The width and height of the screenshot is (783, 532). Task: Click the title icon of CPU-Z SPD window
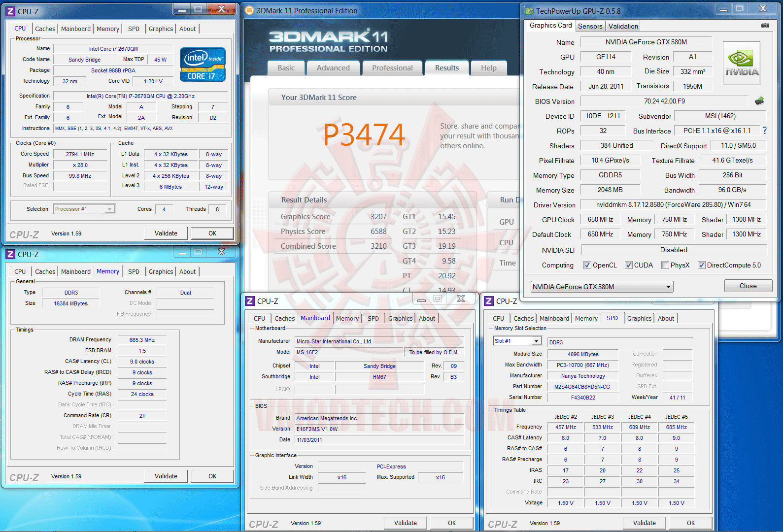click(x=489, y=301)
